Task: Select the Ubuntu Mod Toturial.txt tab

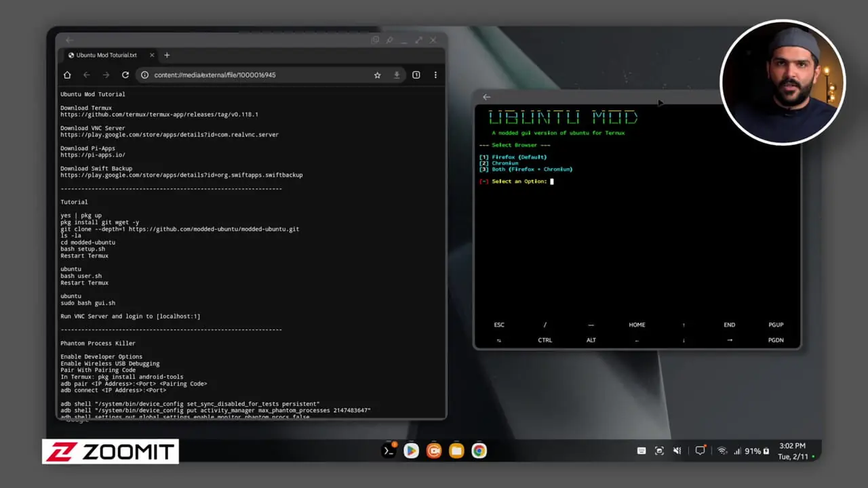Action: tap(106, 55)
